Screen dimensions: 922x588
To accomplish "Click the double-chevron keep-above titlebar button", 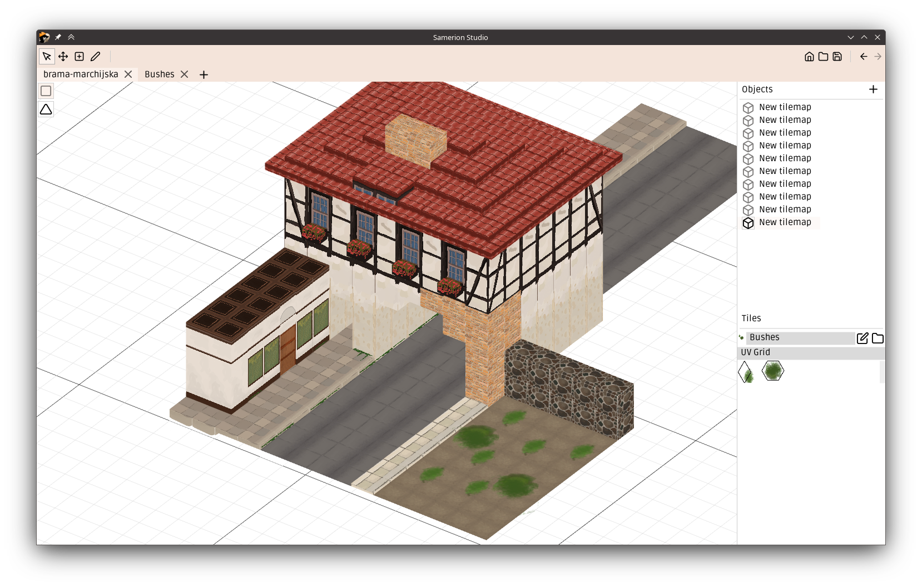I will click(71, 37).
